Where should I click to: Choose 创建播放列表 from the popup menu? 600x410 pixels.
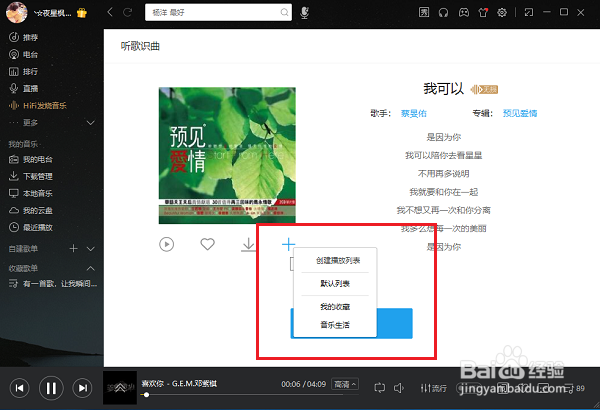click(x=338, y=261)
